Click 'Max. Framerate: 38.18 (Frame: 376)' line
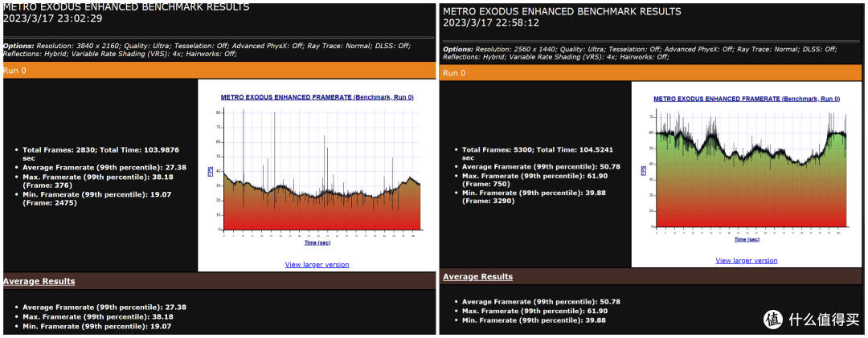Viewport: 868px width, 338px height. tap(100, 181)
